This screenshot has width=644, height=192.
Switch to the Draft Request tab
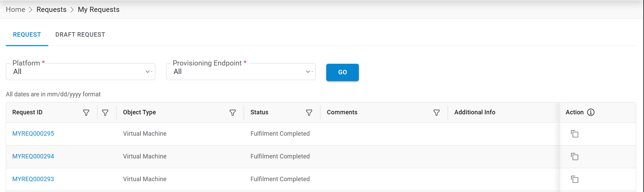pyautogui.click(x=80, y=35)
